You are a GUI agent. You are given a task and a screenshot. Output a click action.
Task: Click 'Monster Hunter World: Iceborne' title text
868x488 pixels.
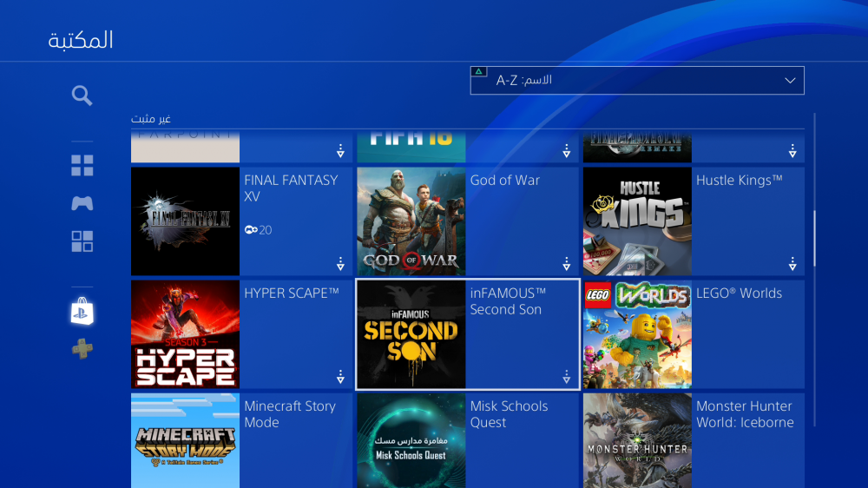point(745,414)
